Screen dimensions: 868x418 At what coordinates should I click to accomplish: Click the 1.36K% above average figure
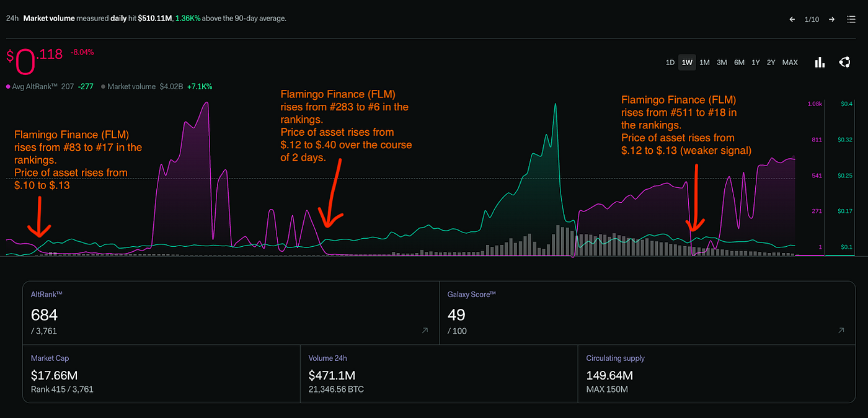[x=188, y=19]
